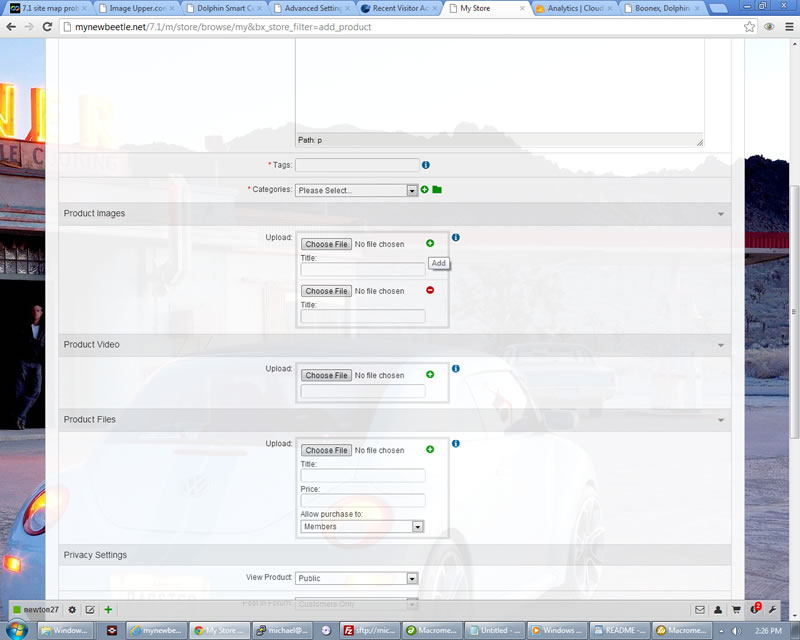
Task: Click Choose File button under Product Video
Action: (326, 375)
